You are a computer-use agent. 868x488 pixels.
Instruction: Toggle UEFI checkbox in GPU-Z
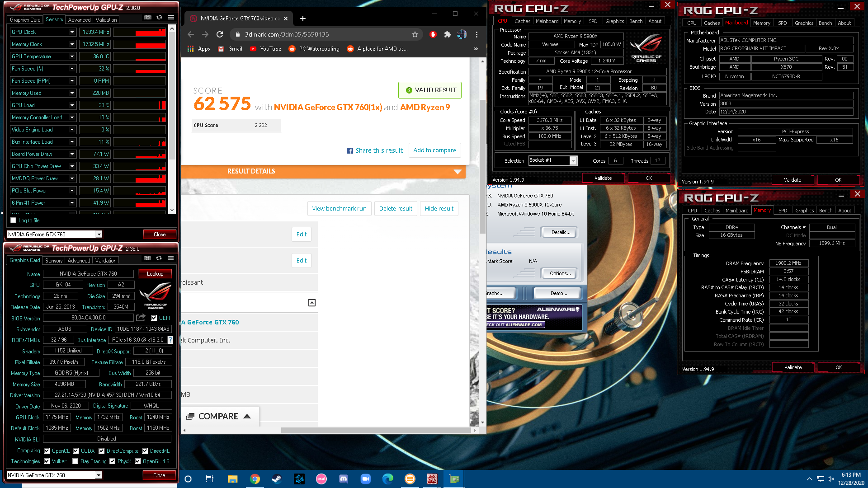154,318
